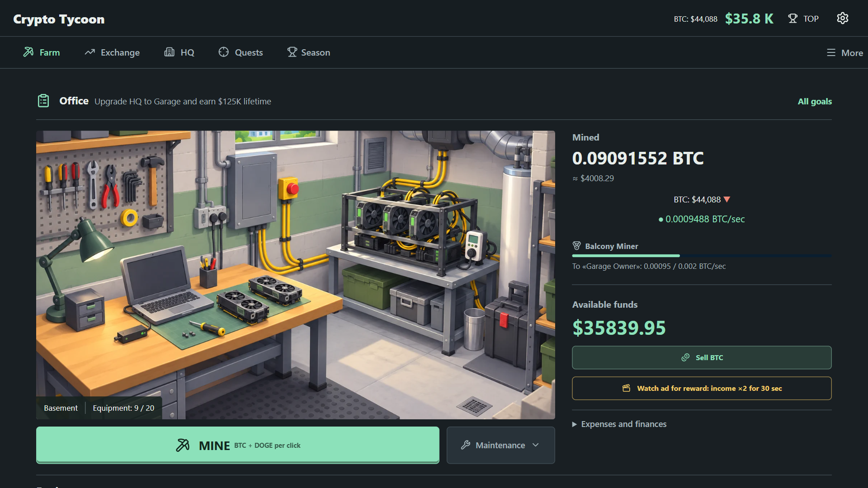Switch to the Exchange tab
This screenshot has width=868, height=488.
tap(112, 52)
